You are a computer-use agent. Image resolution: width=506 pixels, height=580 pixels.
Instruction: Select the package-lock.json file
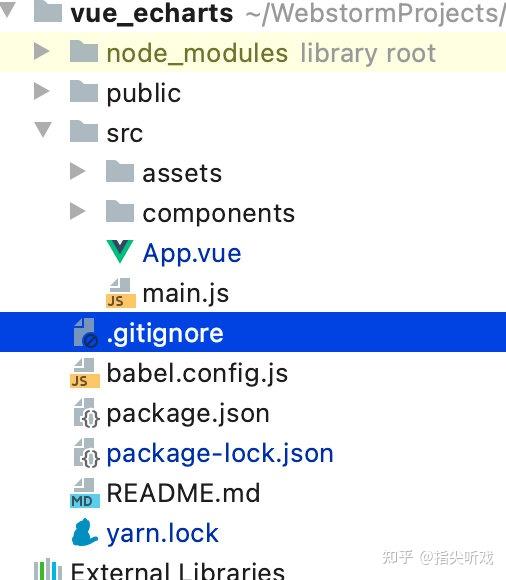tap(220, 453)
